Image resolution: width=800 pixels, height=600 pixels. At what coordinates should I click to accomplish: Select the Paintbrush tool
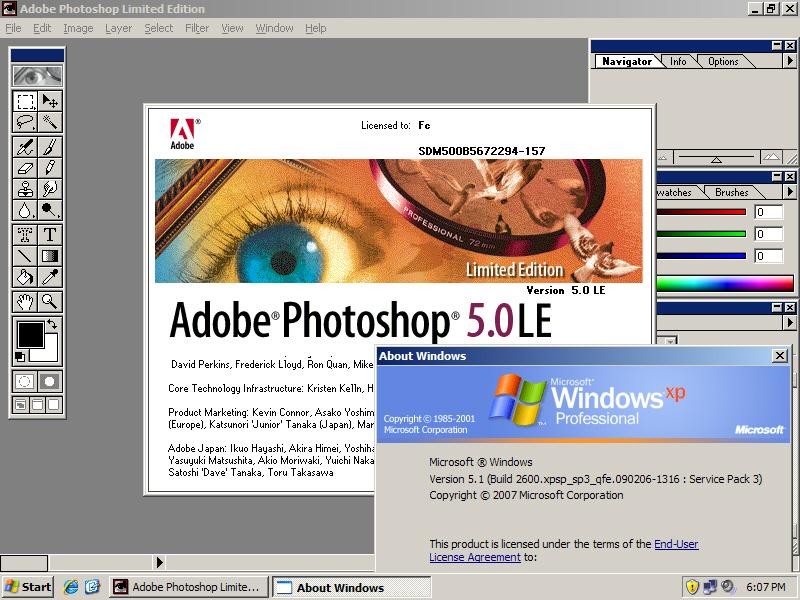tap(50, 147)
